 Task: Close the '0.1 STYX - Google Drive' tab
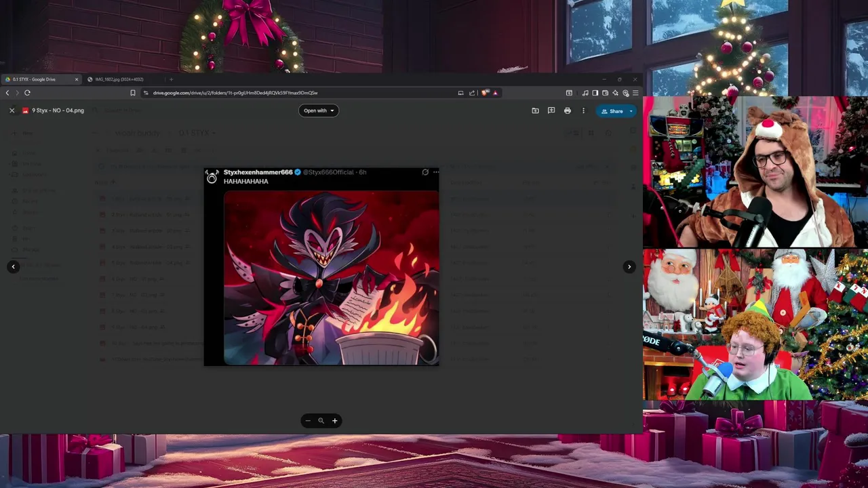pyautogui.click(x=77, y=79)
